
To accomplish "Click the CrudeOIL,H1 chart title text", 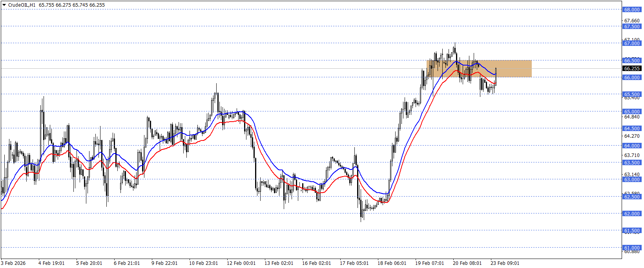I will pos(22,5).
